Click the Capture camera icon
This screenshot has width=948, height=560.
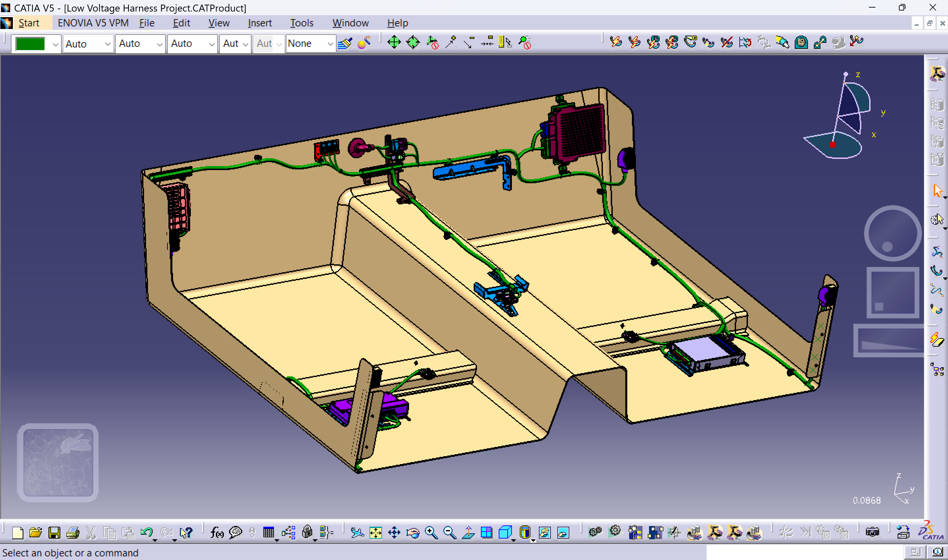click(872, 532)
